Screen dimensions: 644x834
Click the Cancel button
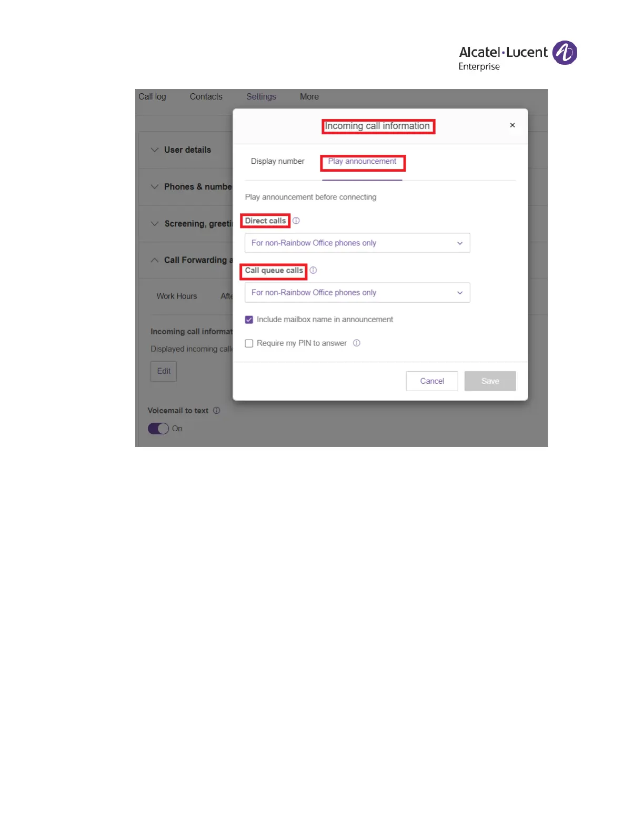(432, 381)
